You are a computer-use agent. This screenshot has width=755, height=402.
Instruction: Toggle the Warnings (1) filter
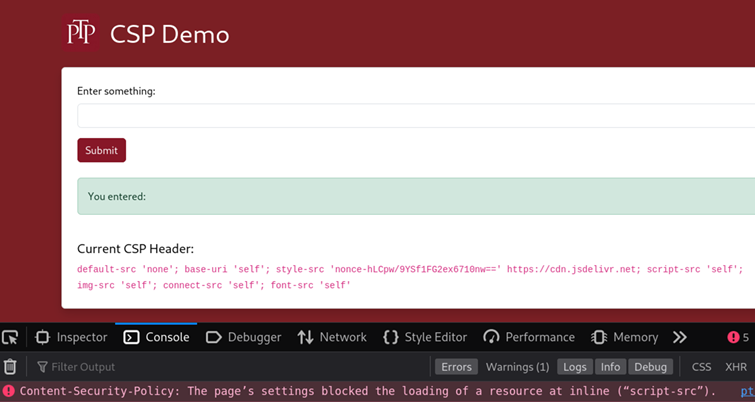(517, 367)
